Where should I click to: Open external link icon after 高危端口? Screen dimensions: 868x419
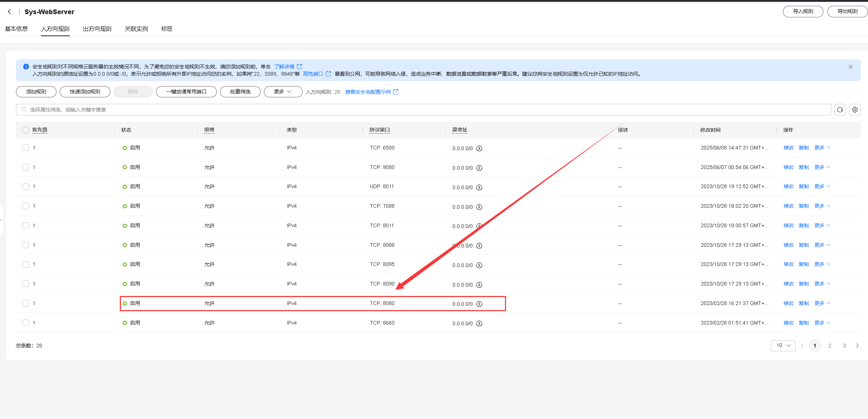click(328, 74)
